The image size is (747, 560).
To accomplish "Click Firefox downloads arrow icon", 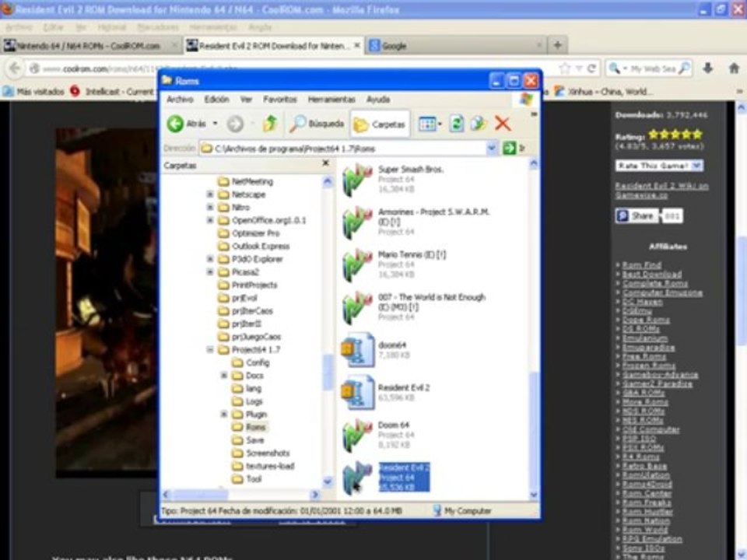I will tap(708, 68).
